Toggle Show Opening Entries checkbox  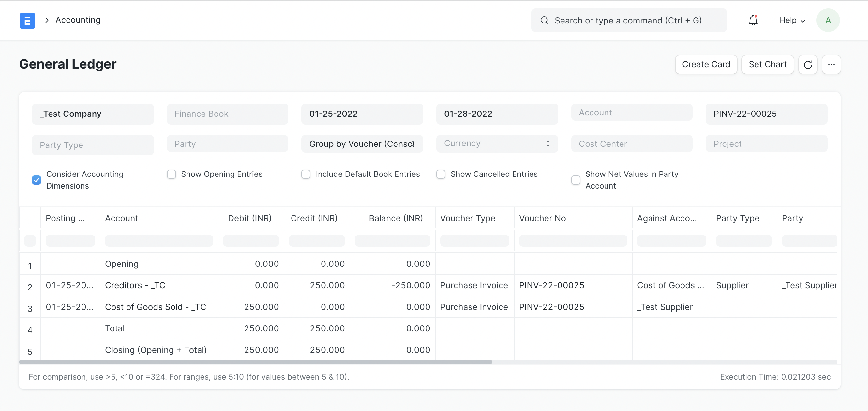(171, 174)
